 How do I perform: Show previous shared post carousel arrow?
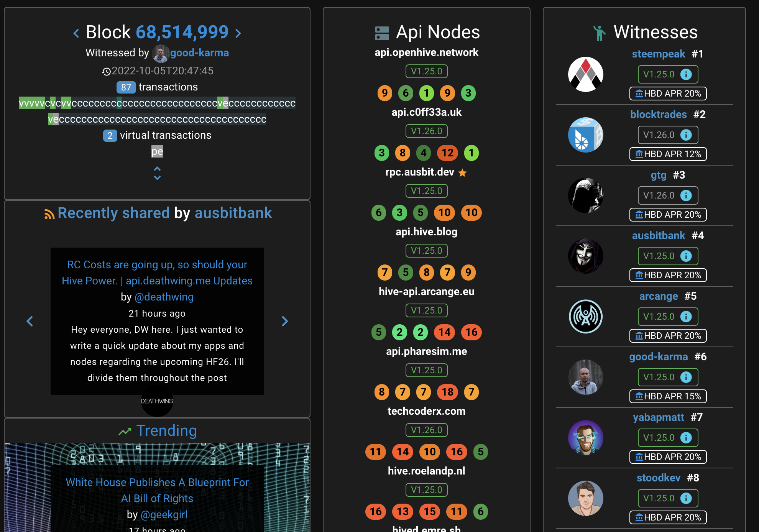(30, 321)
